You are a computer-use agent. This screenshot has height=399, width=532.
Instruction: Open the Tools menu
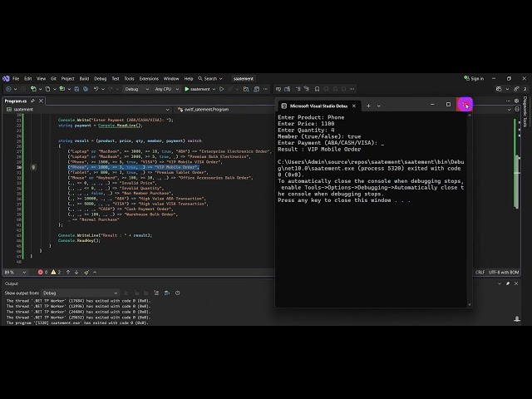click(129, 78)
